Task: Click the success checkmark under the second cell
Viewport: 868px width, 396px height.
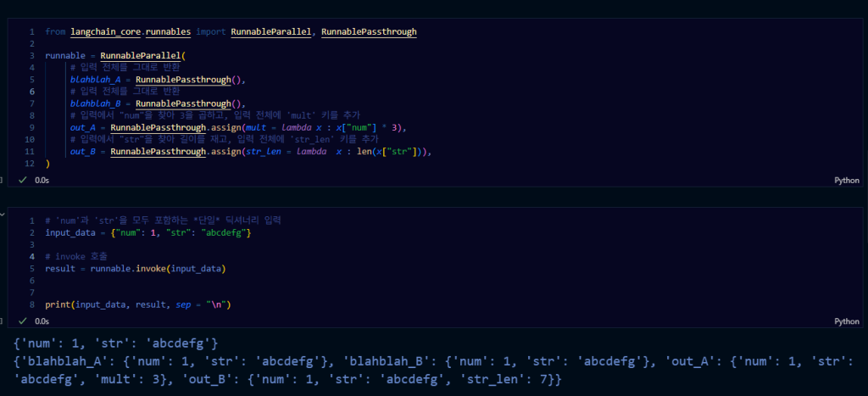Action: (x=23, y=322)
